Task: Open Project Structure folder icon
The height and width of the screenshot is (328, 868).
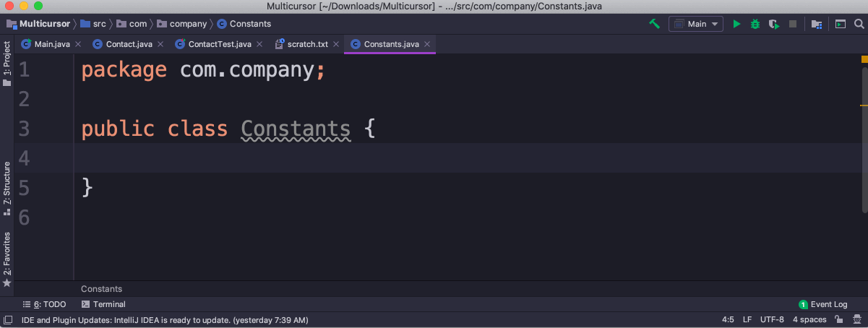Action: (x=817, y=24)
